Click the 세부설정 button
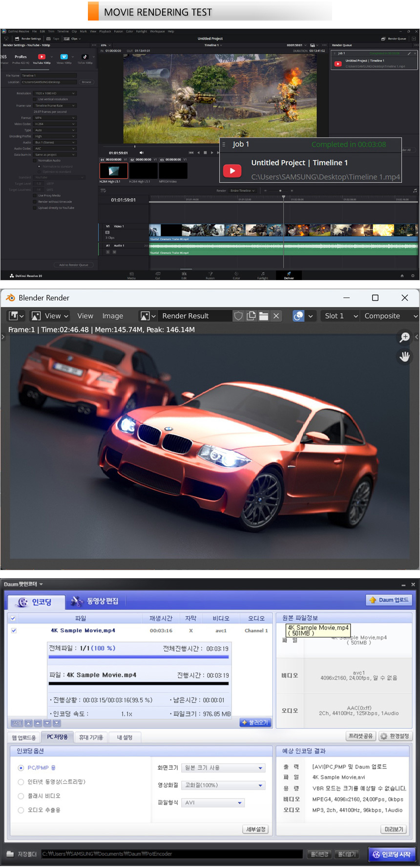The width and height of the screenshot is (420, 868). point(255,829)
